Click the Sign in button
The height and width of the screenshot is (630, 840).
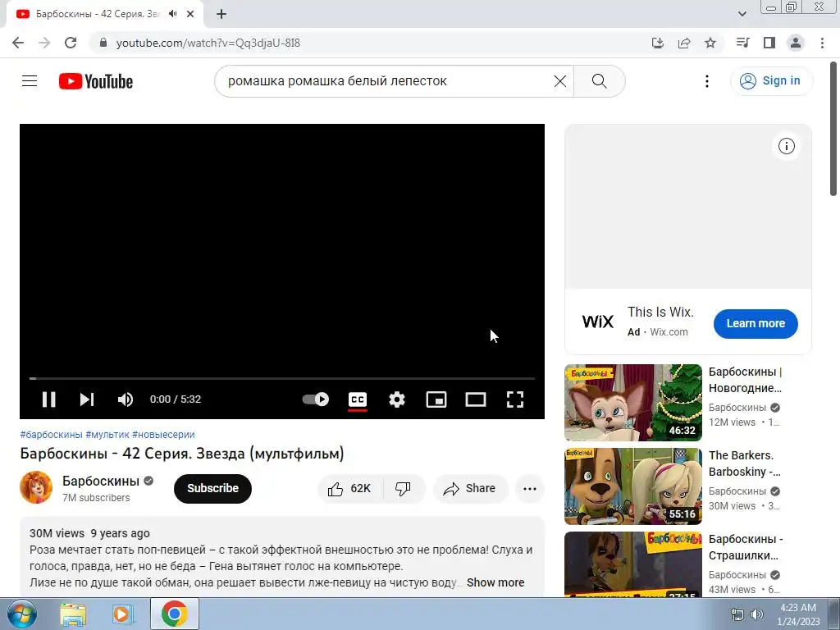pos(771,81)
